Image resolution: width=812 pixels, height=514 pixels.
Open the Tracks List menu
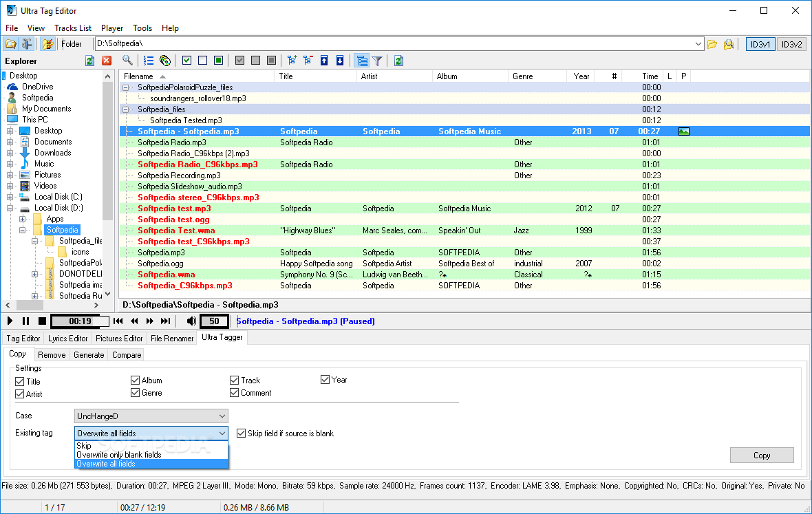pyautogui.click(x=73, y=28)
